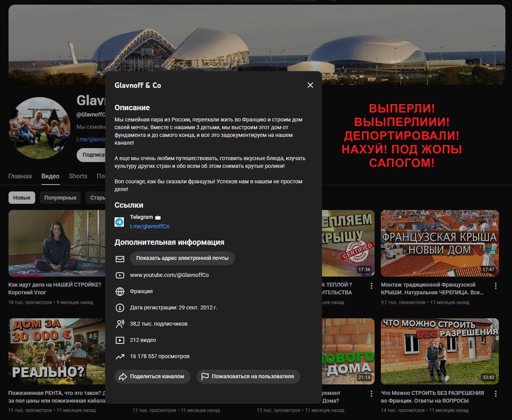Click the video count icon
The image size is (512, 420).
[x=120, y=340]
